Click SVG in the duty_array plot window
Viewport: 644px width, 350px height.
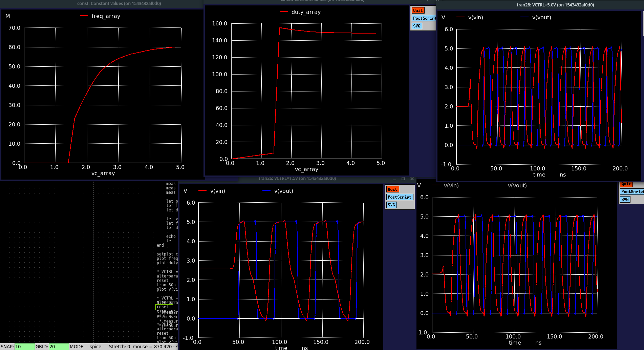coord(417,26)
